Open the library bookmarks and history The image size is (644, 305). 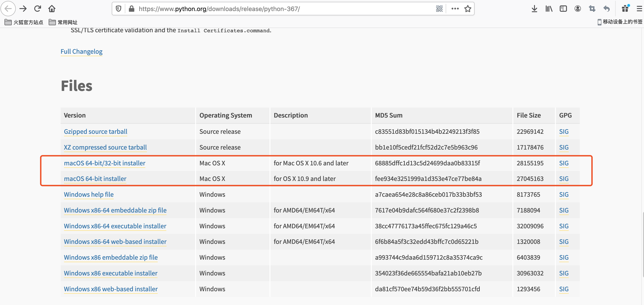point(549,9)
